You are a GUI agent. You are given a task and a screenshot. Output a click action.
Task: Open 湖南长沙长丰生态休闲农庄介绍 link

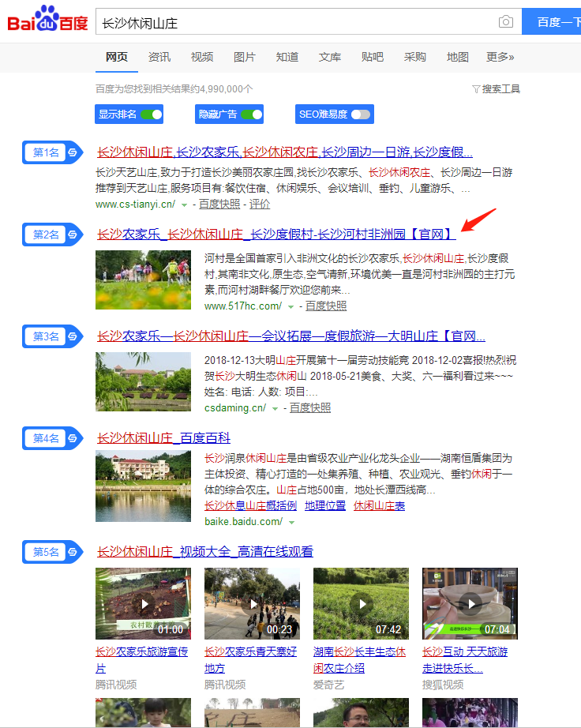(360, 660)
